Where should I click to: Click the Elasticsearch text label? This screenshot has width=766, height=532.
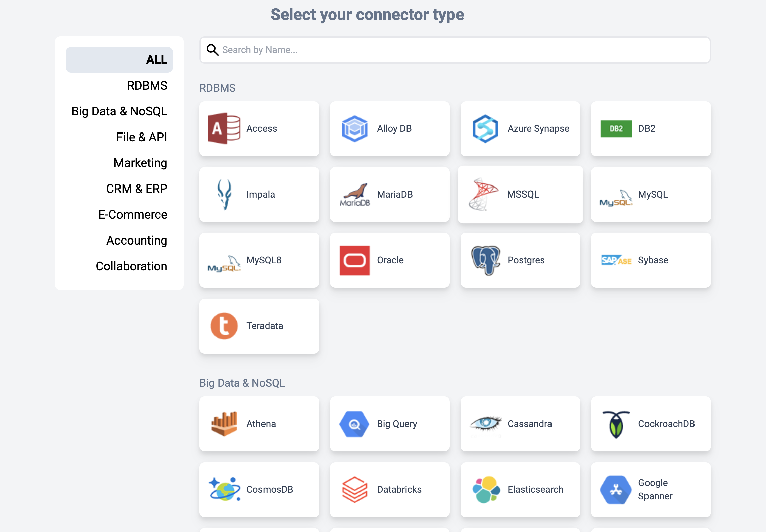(x=535, y=490)
